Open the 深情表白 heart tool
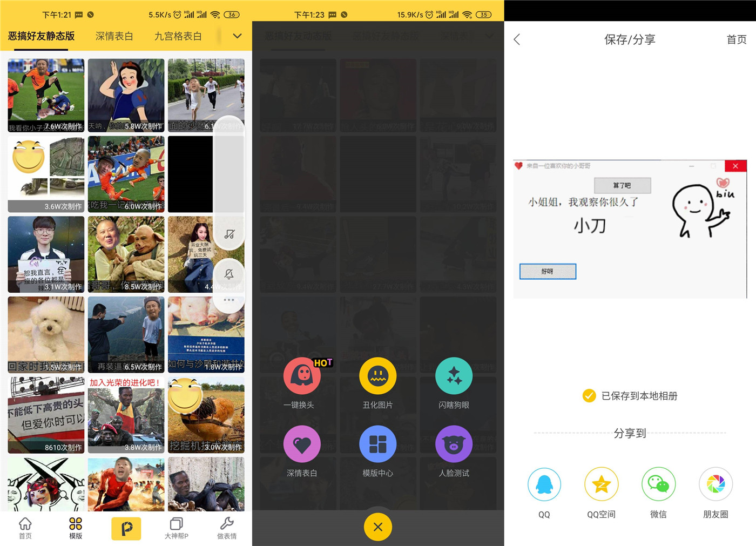The image size is (756, 546). point(301,443)
